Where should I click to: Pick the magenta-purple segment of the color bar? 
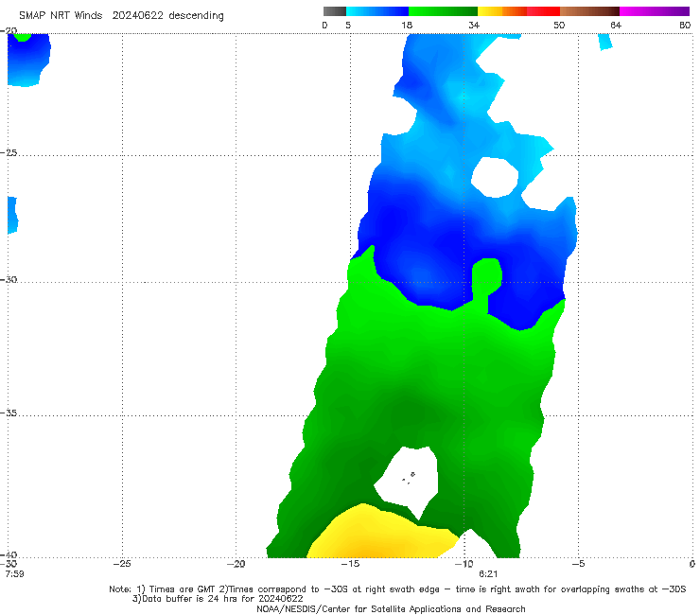pos(655,11)
